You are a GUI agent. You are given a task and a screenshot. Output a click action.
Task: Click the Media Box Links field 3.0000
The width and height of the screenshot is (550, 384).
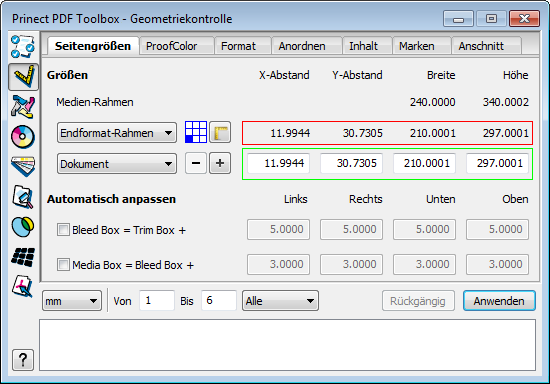coord(279,264)
